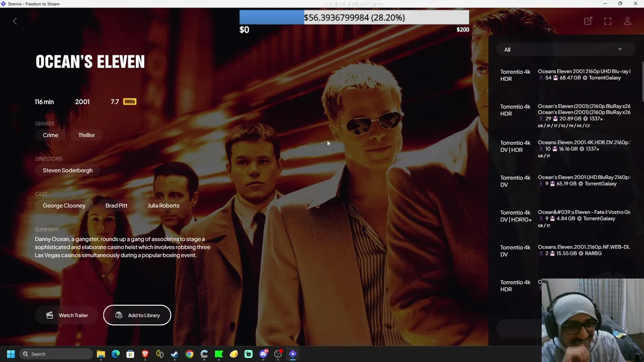Open director Steven Soderbergh

click(67, 170)
